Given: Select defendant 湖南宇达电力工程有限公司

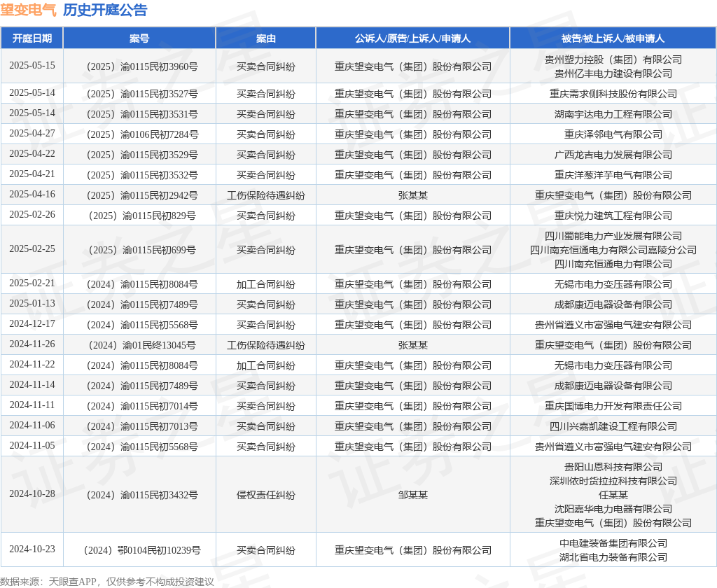Looking at the screenshot, I should pos(613,114).
